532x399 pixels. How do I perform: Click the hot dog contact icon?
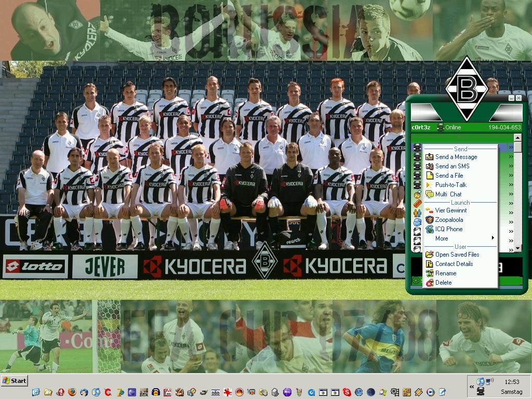tap(417, 204)
